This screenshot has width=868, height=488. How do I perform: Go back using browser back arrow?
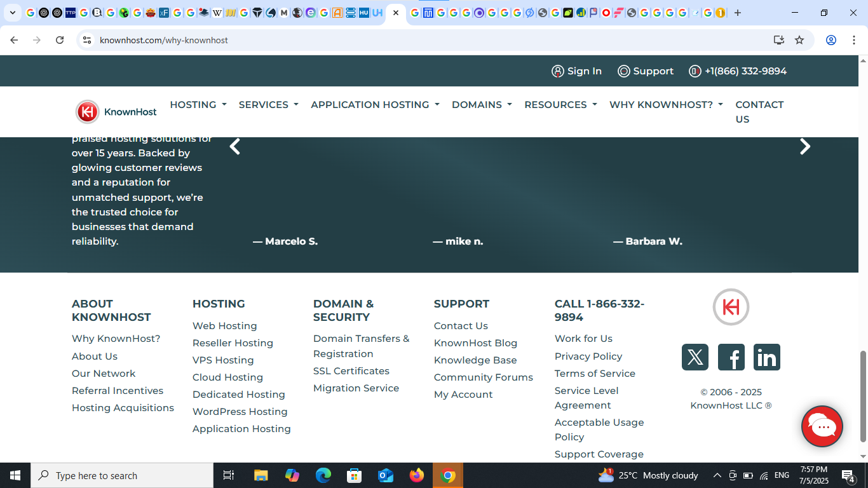pyautogui.click(x=14, y=40)
